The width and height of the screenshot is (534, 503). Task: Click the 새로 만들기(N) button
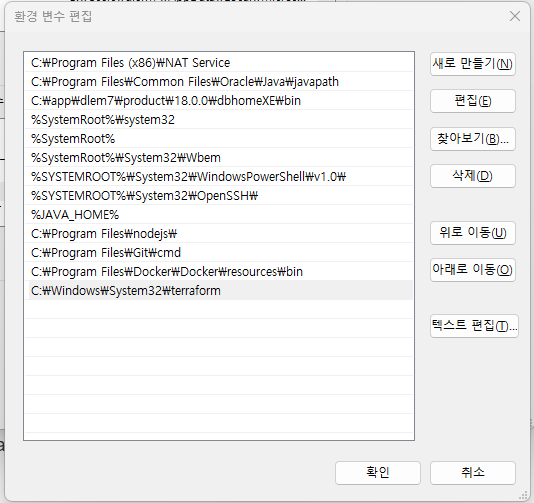click(x=473, y=64)
